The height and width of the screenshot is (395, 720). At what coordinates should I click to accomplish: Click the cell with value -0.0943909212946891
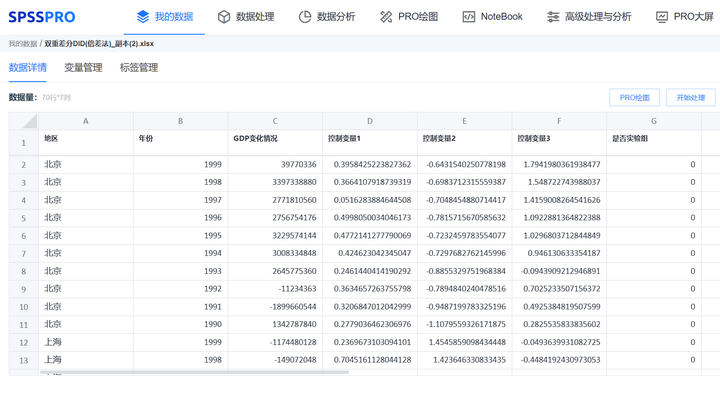coord(559,271)
